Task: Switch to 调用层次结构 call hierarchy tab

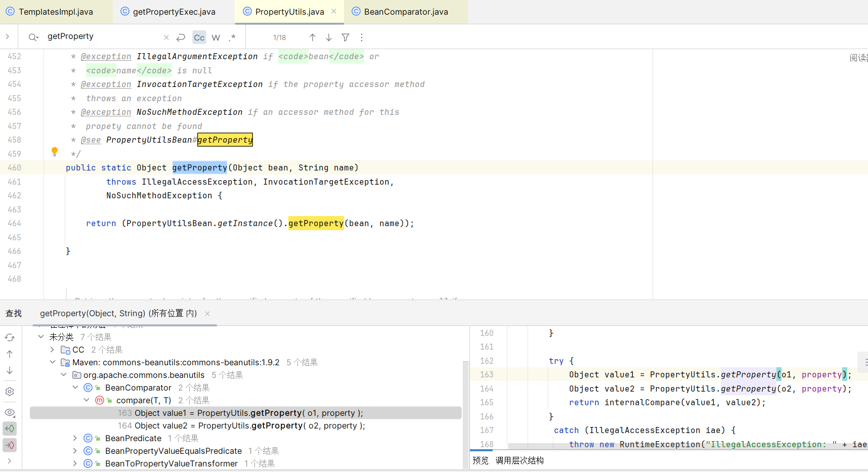Action: coord(519,460)
